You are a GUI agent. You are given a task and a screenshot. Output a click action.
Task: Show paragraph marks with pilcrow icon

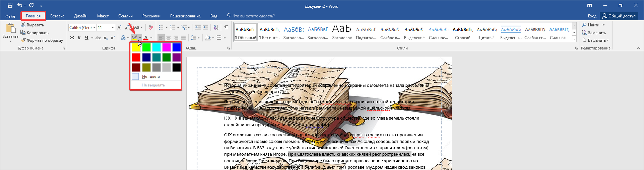(x=226, y=27)
